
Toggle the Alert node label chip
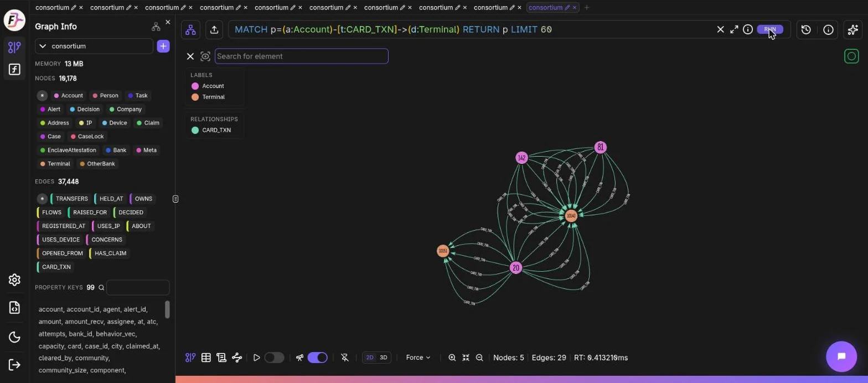(50, 109)
